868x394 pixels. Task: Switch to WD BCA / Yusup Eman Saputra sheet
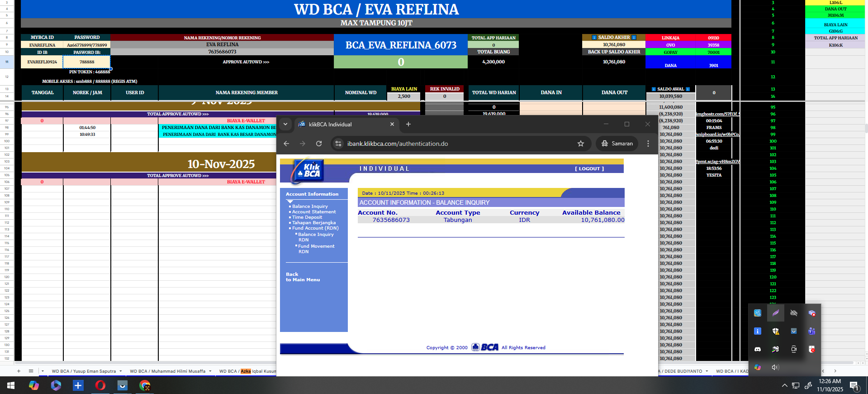pos(84,371)
